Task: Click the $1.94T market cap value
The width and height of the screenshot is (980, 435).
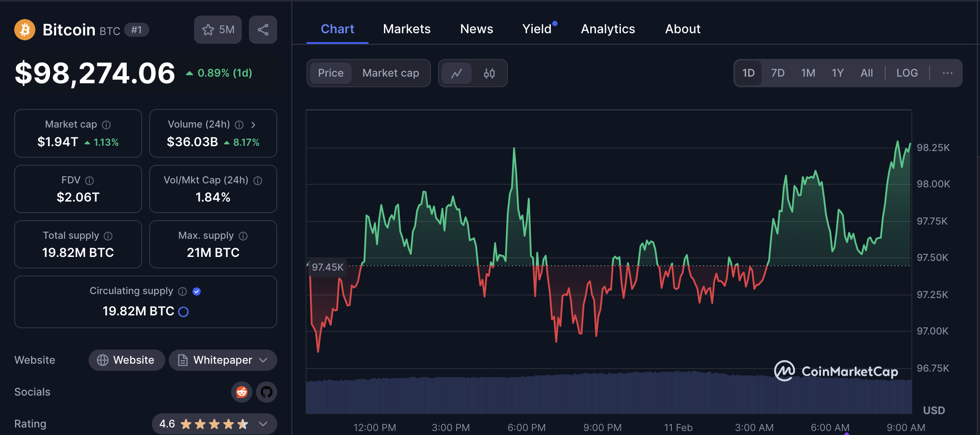Action: [x=58, y=142]
